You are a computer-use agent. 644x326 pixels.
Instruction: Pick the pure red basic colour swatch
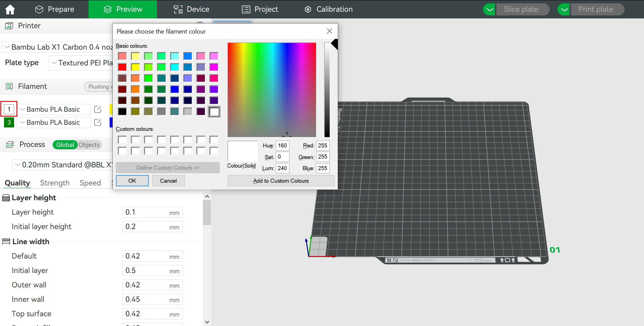(122, 67)
